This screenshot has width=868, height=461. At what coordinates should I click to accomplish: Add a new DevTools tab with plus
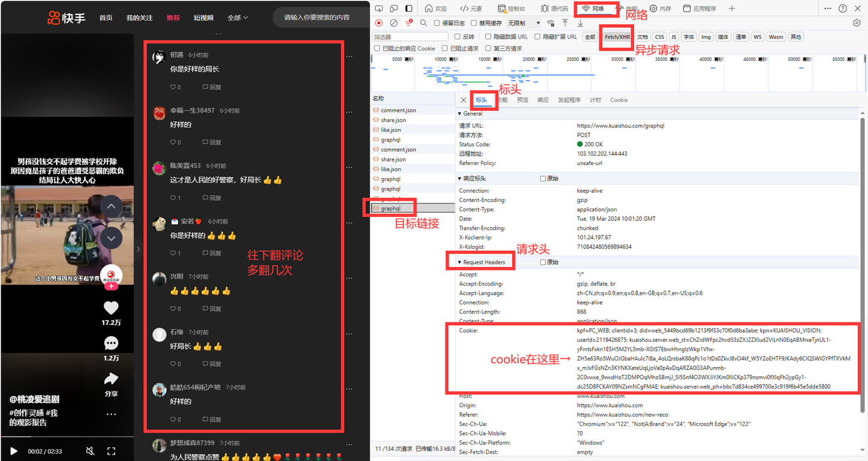pyautogui.click(x=732, y=8)
